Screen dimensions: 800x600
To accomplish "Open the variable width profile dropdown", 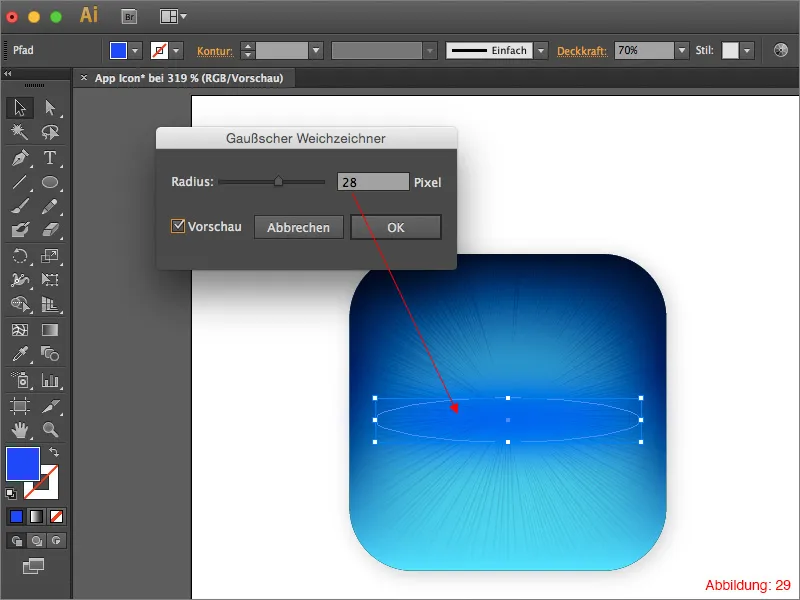I will (430, 51).
